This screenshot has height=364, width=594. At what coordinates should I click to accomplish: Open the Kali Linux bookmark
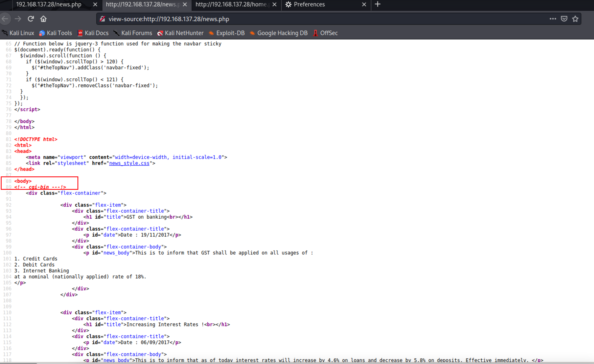18,33
